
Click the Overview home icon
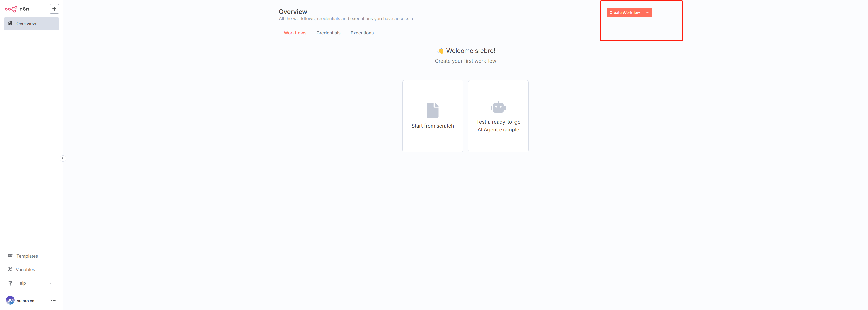[x=10, y=23]
